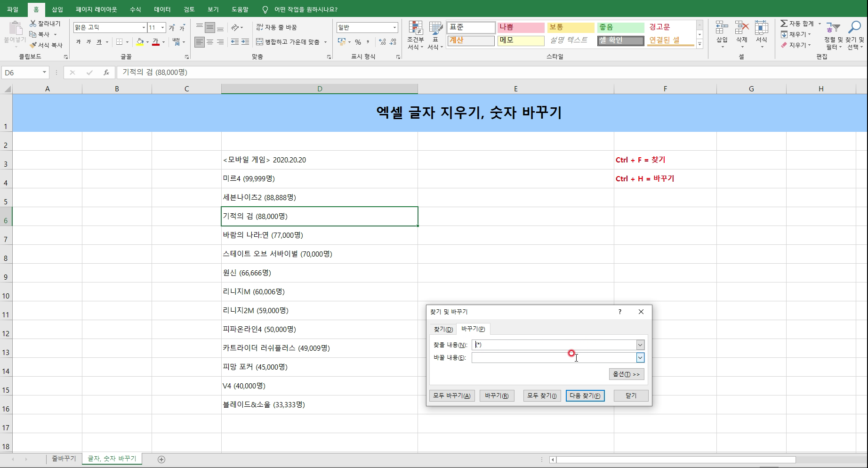Click the decrease indent icon
This screenshot has width=868, height=468.
tap(235, 42)
